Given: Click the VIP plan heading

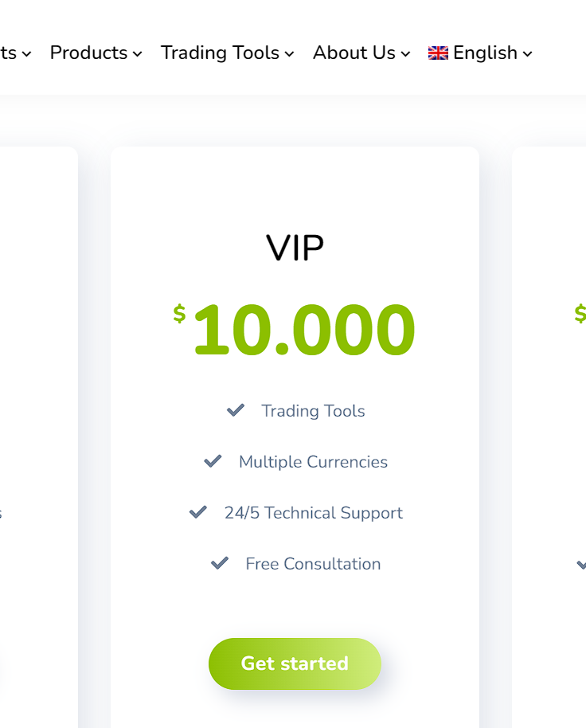Looking at the screenshot, I should click(x=295, y=248).
